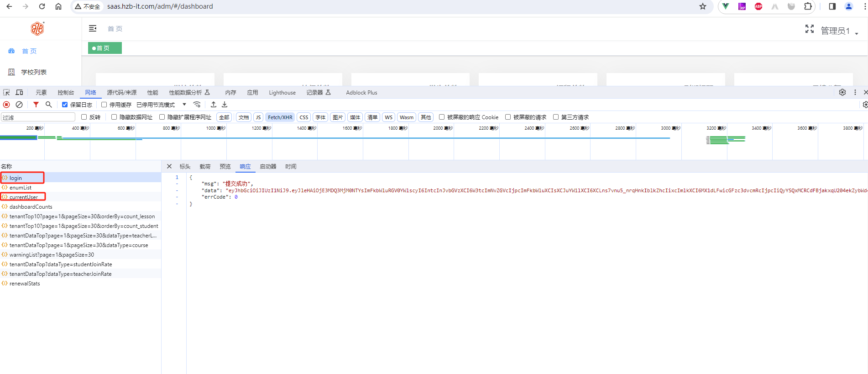This screenshot has height=374, width=868.
Task: Open the 已停用节流模式 throttling dropdown
Action: pyautogui.click(x=162, y=105)
